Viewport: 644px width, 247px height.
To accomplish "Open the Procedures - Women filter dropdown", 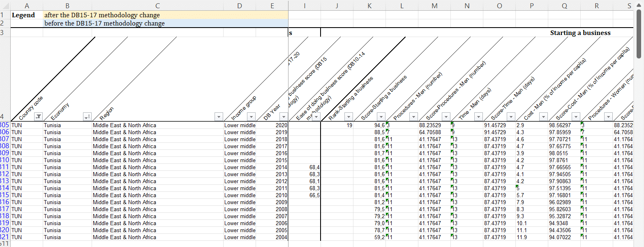I will (608, 117).
